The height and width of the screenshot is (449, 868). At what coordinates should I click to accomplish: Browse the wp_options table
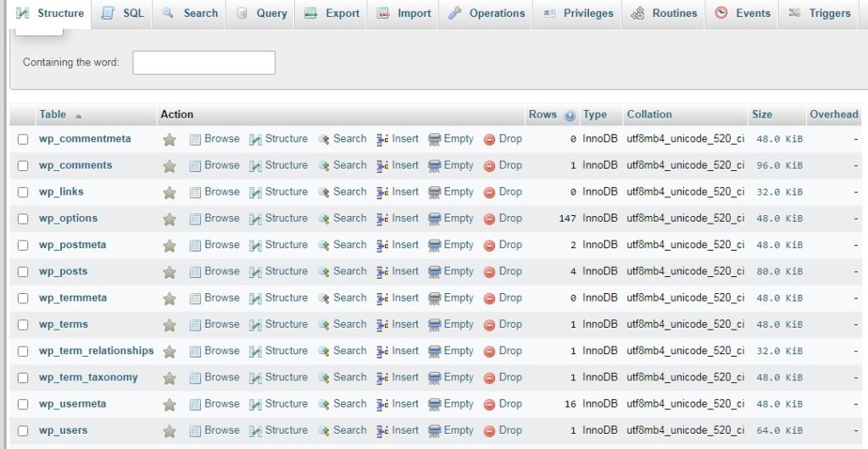click(x=214, y=219)
